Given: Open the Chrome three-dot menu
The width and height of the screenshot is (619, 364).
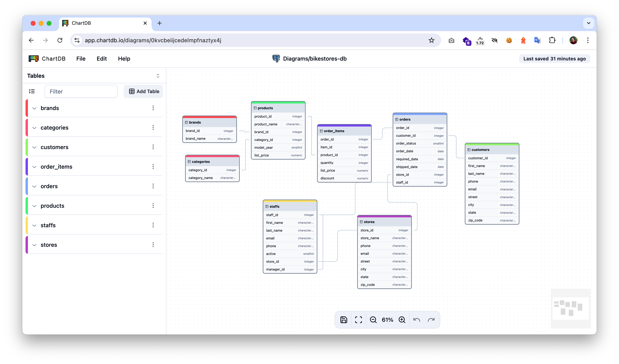Looking at the screenshot, I should tap(588, 40).
